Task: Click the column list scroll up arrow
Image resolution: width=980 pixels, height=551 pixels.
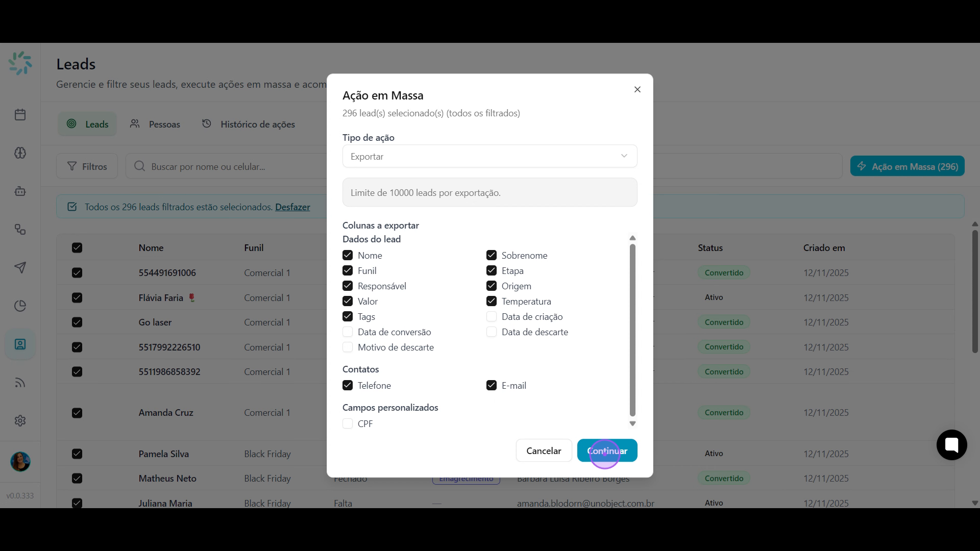Action: [632, 238]
